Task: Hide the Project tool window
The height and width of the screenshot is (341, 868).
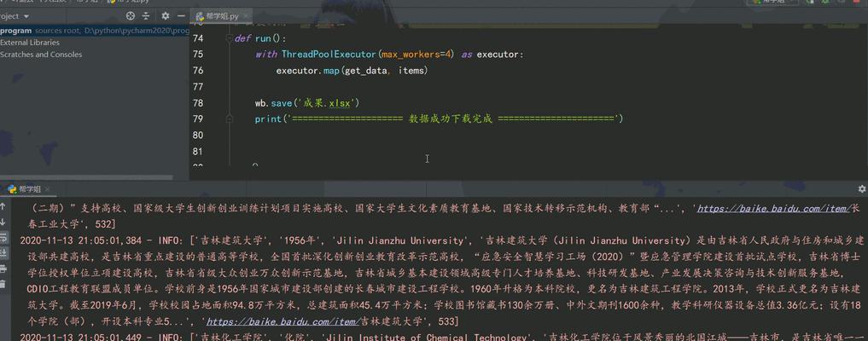Action: 181,16
